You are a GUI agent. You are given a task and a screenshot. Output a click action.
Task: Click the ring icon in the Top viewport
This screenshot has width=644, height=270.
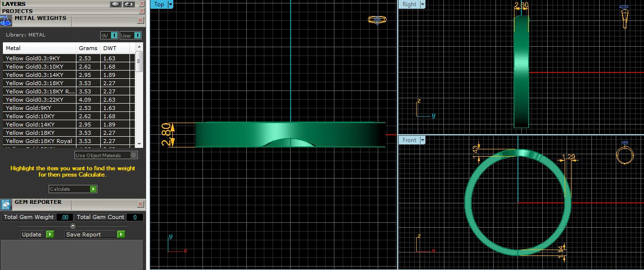[x=377, y=20]
